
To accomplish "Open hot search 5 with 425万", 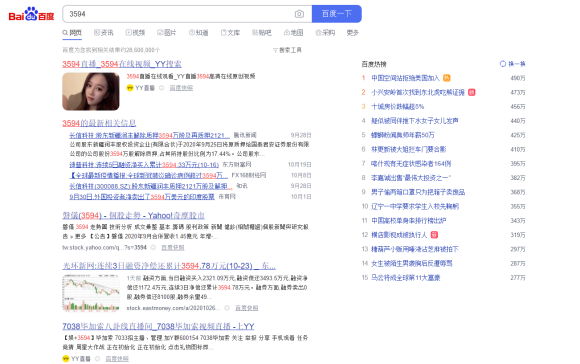I will coord(403,135).
